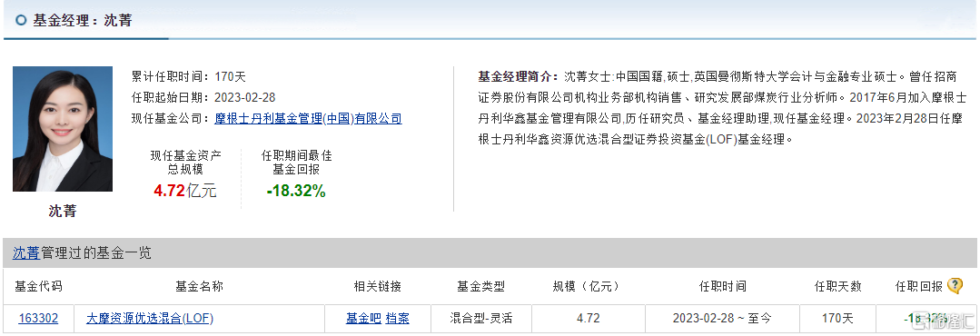Click the 基金经理：沈菁 section title
The height and width of the screenshot is (336, 980).
83,21
